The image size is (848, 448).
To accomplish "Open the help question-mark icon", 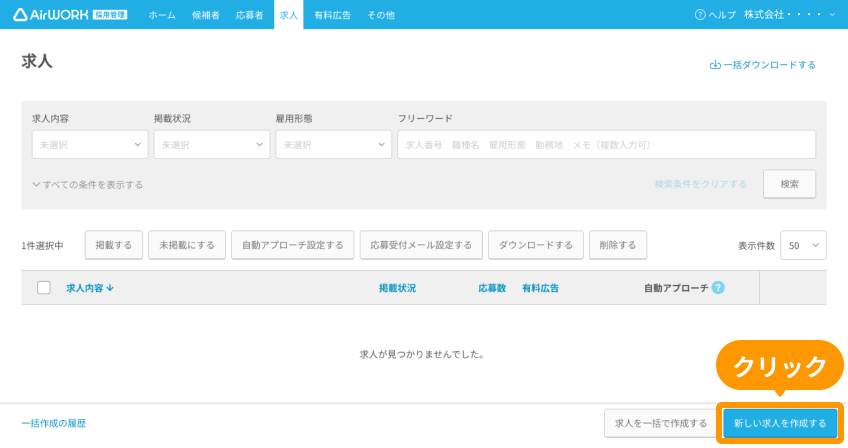I will pyautogui.click(x=700, y=15).
